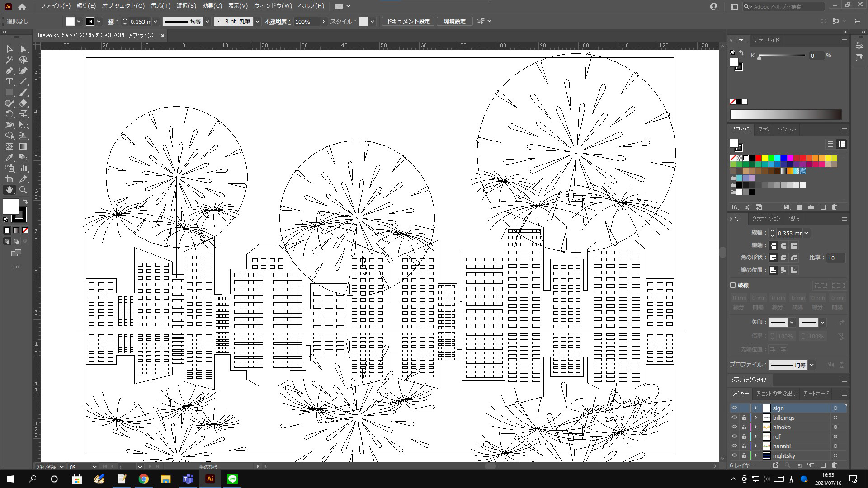Select the Rotate tool
This screenshot has height=488, width=868.
(9, 114)
